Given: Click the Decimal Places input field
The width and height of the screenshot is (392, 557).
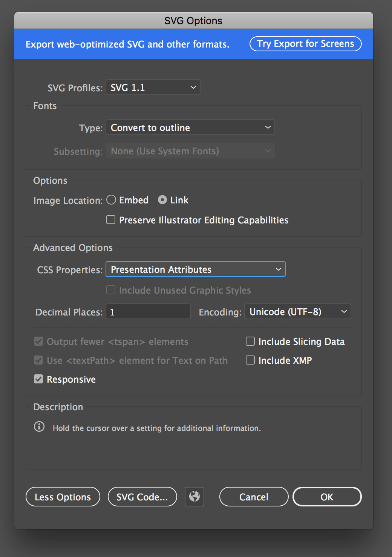Looking at the screenshot, I should 148,311.
